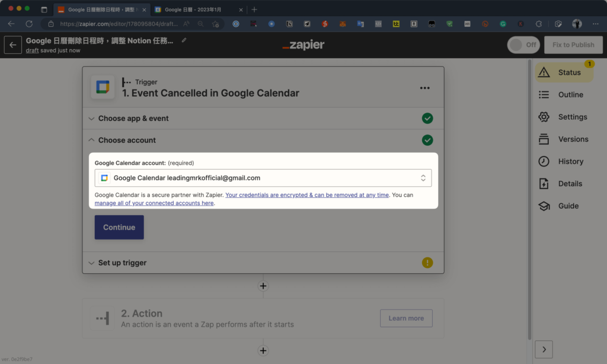
Task: Switch to the Zapier editor browser tab
Action: tap(101, 9)
